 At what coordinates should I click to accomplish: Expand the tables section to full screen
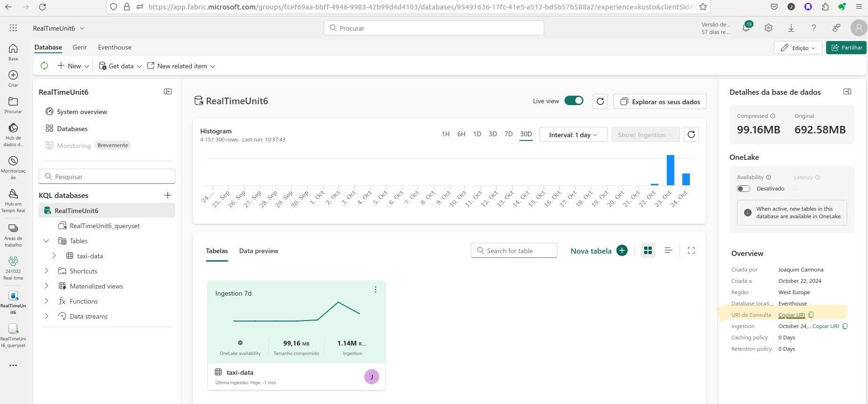[x=691, y=250]
